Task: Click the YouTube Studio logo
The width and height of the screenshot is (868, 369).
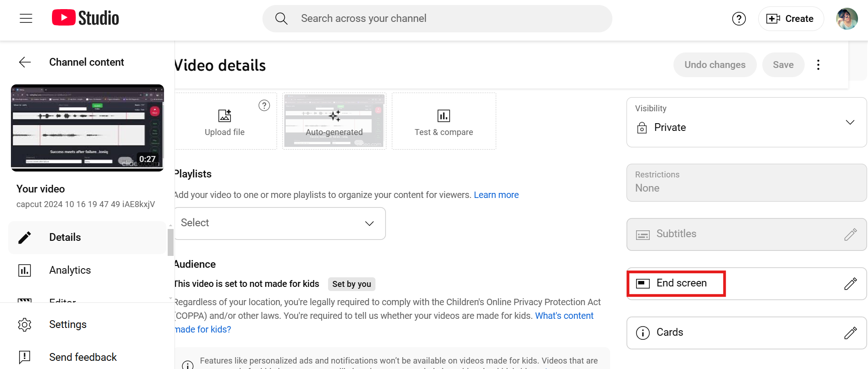Action: [x=85, y=18]
